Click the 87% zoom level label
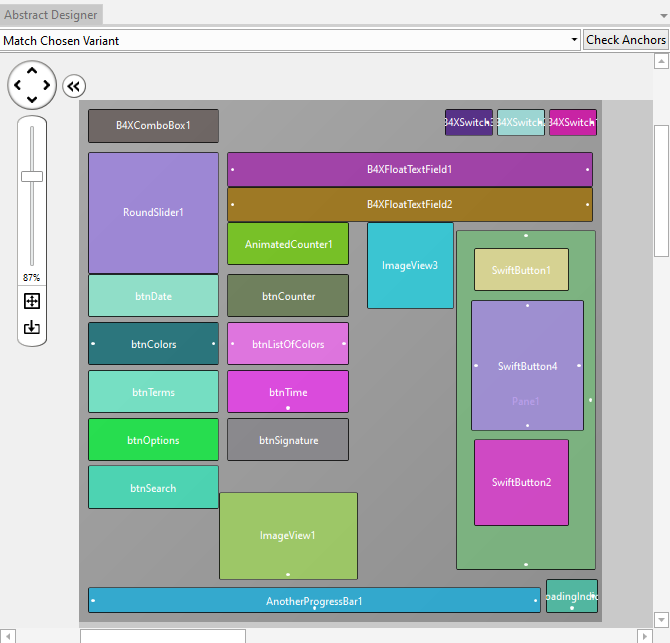Screen dimensions: 670x643 32,278
